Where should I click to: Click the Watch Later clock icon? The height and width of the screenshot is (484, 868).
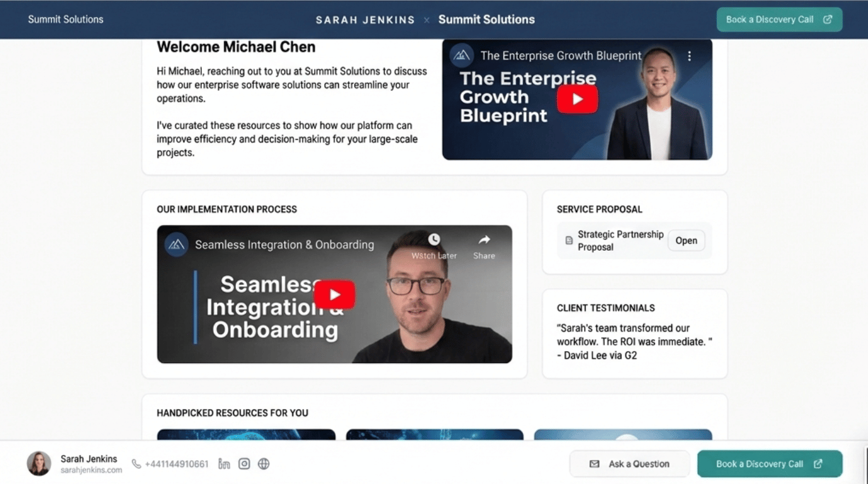click(434, 239)
